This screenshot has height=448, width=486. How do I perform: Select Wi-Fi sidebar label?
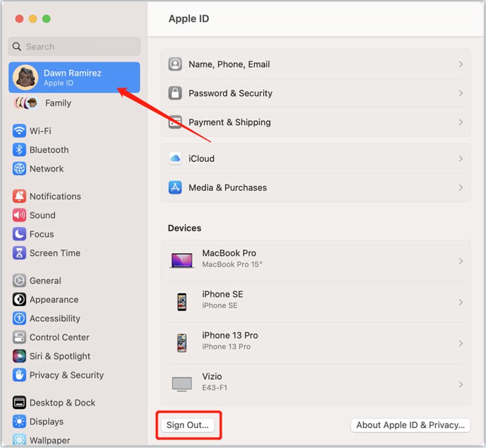[40, 131]
